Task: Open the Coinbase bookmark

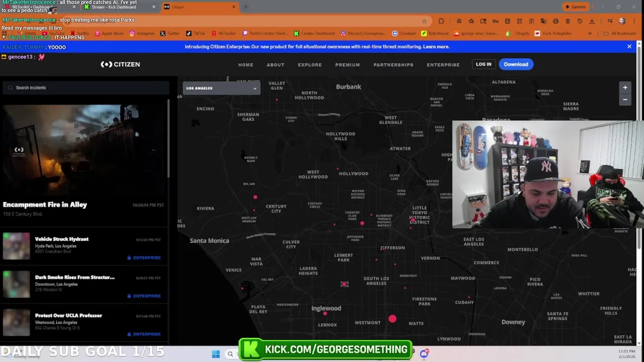Action: click(404, 34)
